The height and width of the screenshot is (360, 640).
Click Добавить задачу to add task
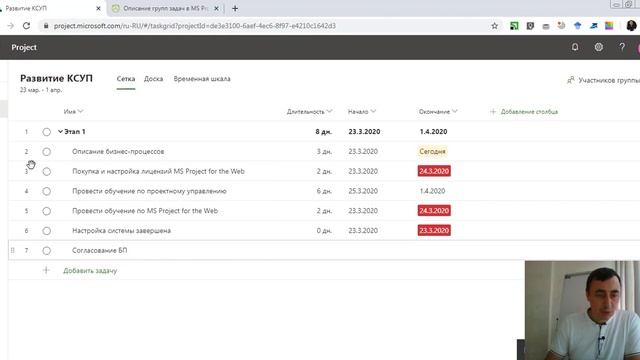click(90, 271)
